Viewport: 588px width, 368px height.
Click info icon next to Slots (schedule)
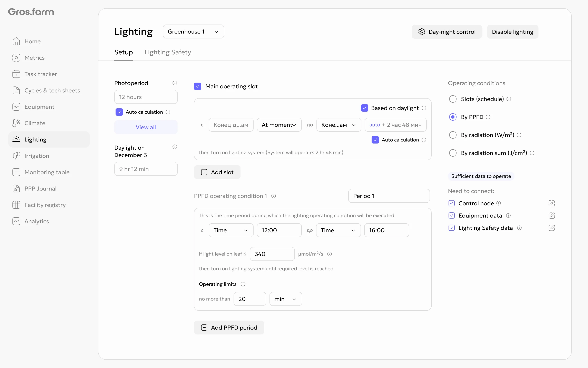point(509,99)
